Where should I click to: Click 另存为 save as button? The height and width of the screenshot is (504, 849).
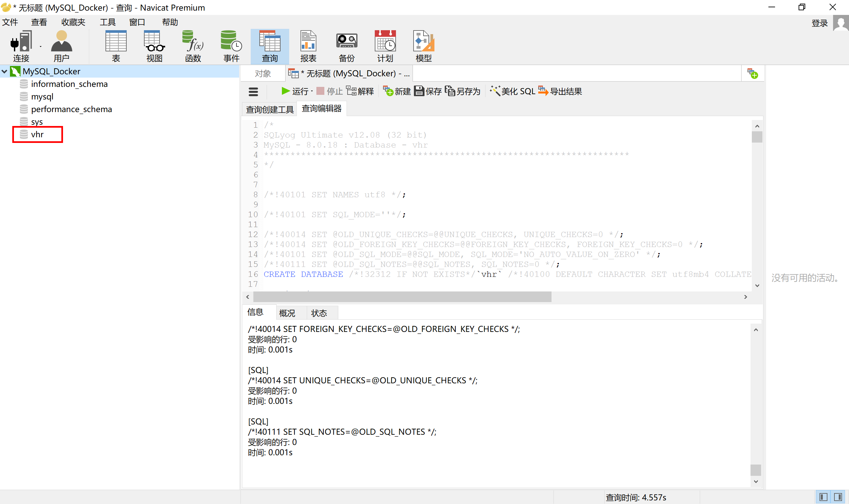tap(463, 92)
